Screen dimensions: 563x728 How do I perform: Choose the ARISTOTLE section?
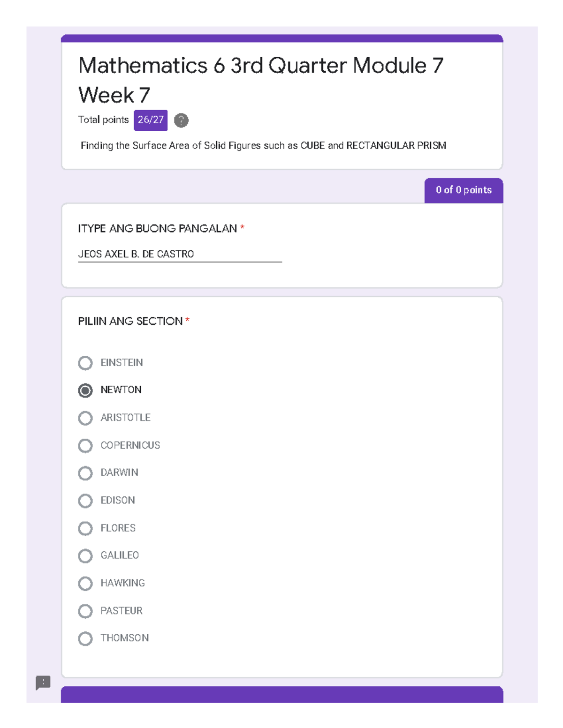(x=85, y=418)
